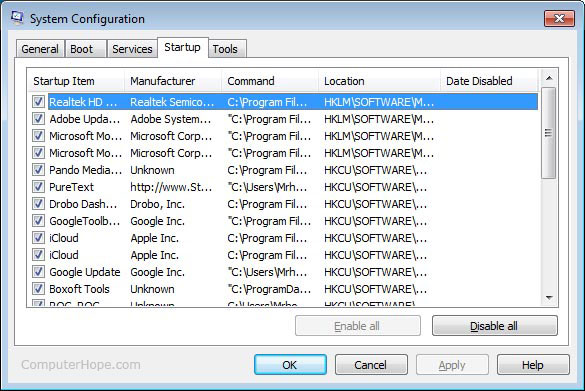The image size is (585, 391).
Task: Click the scroll down arrow in startup list
Action: tap(549, 298)
